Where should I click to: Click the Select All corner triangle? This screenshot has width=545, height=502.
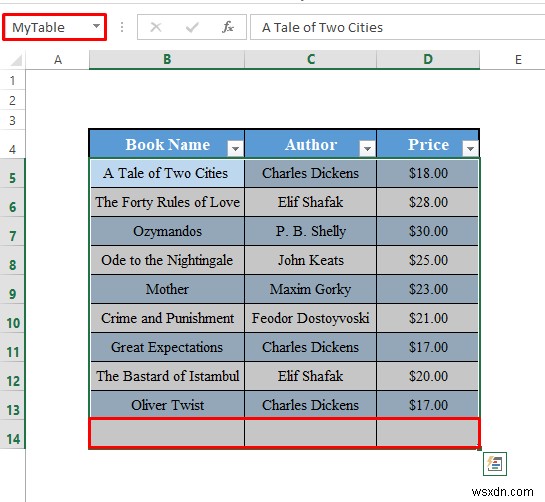coord(16,60)
